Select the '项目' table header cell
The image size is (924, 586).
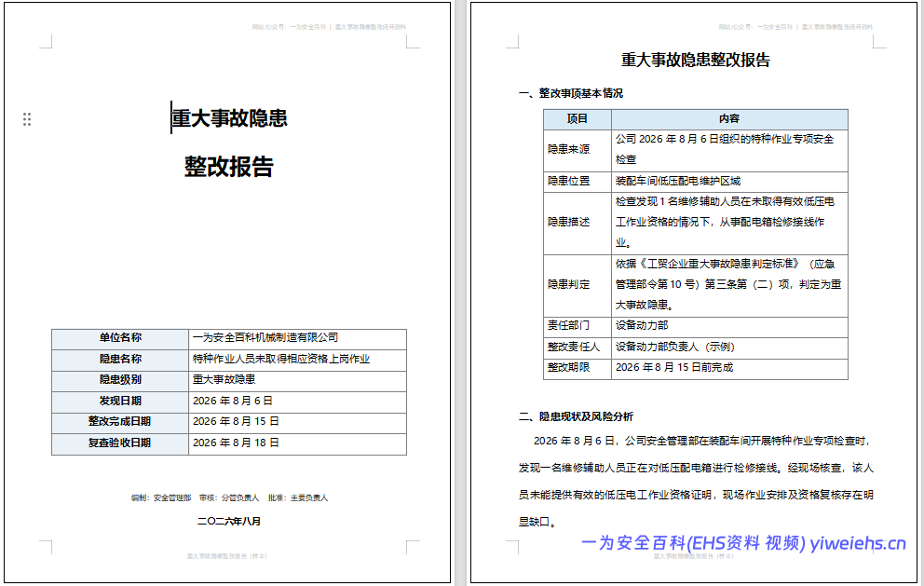click(x=577, y=119)
